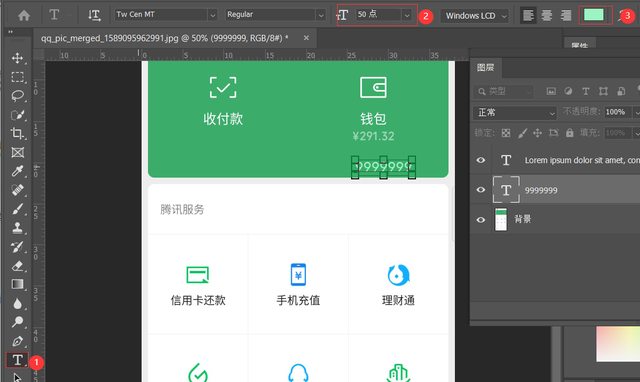Image resolution: width=640 pixels, height=382 pixels.
Task: Select the Brush tool
Action: 17,209
